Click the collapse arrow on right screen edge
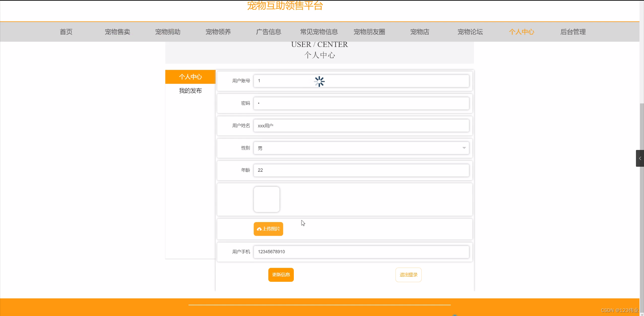This screenshot has height=316, width=644. point(640,158)
